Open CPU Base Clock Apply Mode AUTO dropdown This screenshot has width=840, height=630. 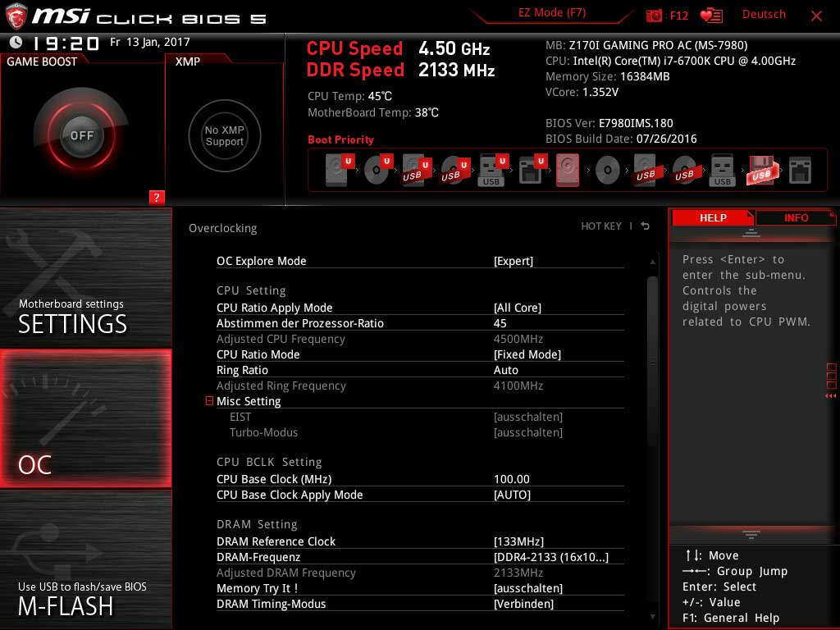[512, 495]
